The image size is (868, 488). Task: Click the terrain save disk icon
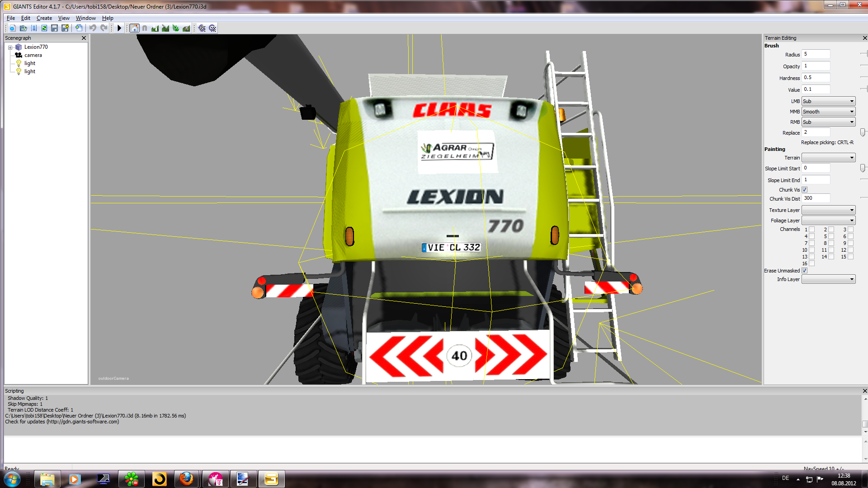click(186, 28)
